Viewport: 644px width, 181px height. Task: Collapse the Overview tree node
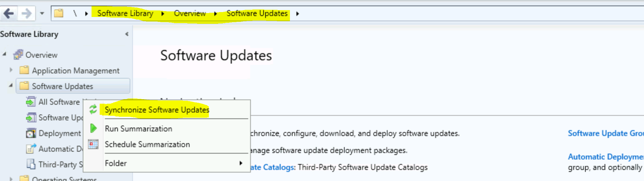[x=4, y=54]
